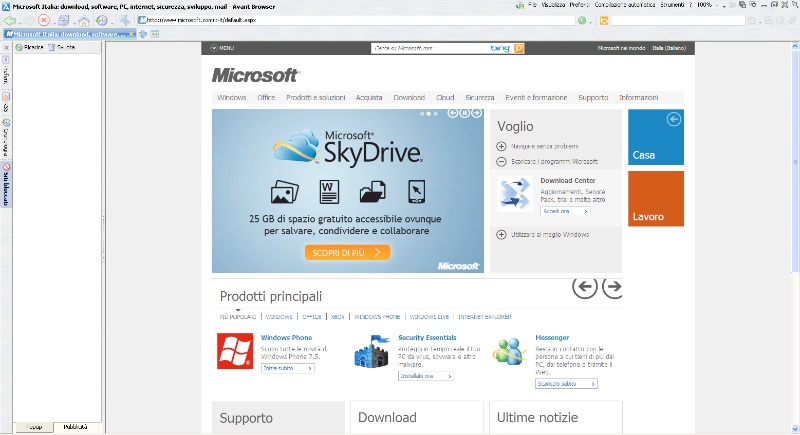Click the 'SCOPRI DI PIÙ' orange button
Screen dimensions: 800x435
(x=347, y=252)
